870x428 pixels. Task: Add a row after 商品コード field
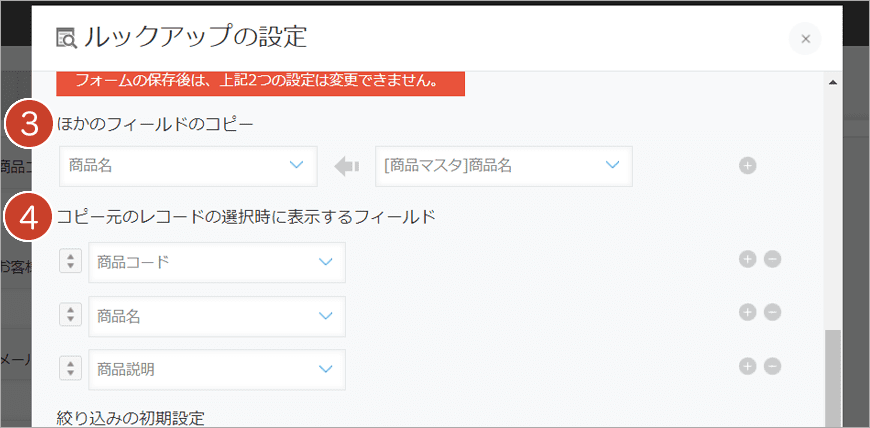coord(747,259)
